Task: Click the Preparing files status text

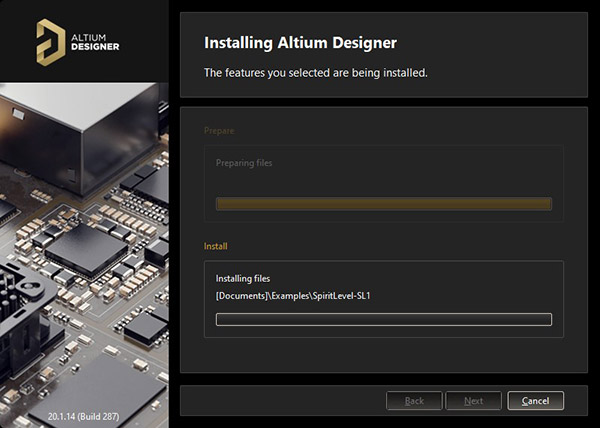Action: pos(244,162)
